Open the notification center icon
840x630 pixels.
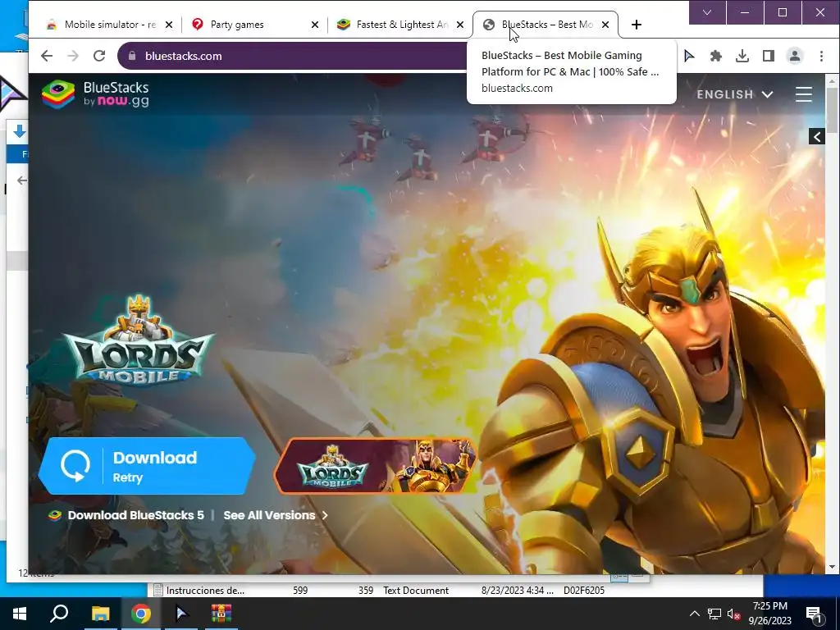[814, 614]
